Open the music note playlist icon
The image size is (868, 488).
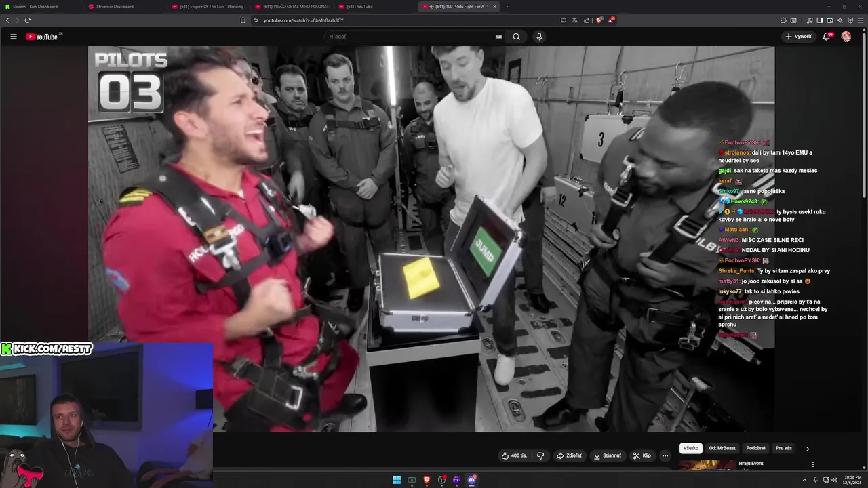click(810, 20)
